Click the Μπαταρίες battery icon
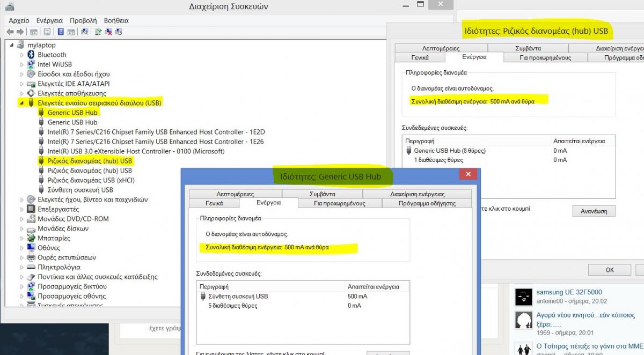The image size is (644, 355). (x=31, y=238)
